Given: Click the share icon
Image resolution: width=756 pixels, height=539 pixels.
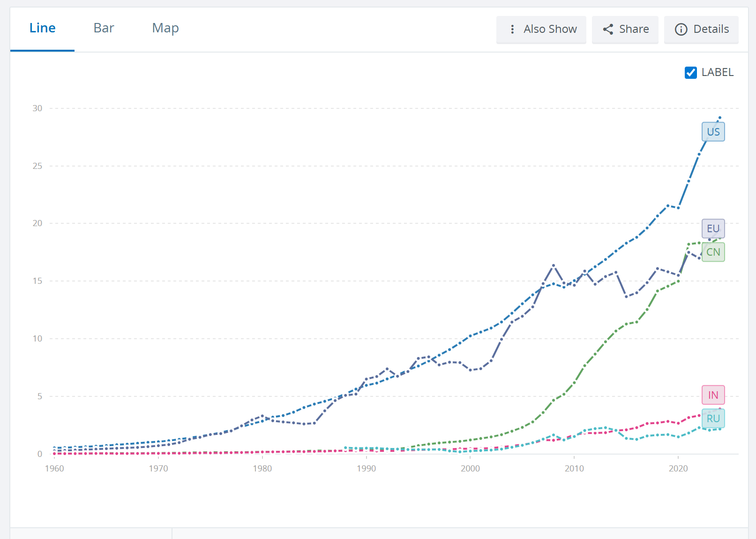Looking at the screenshot, I should pyautogui.click(x=608, y=29).
